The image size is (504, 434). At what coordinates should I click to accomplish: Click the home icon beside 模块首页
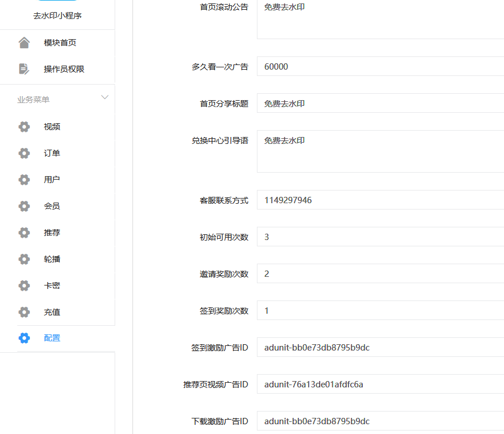[x=24, y=43]
